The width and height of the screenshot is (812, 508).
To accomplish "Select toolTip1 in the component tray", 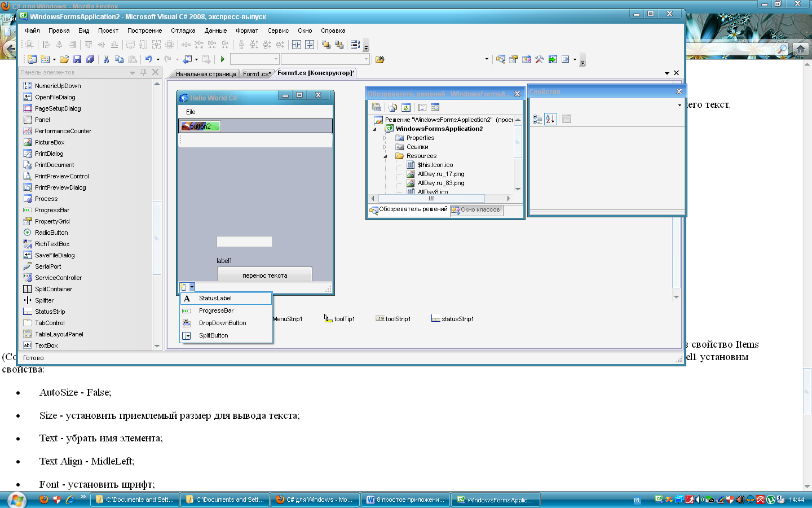I will pyautogui.click(x=339, y=319).
